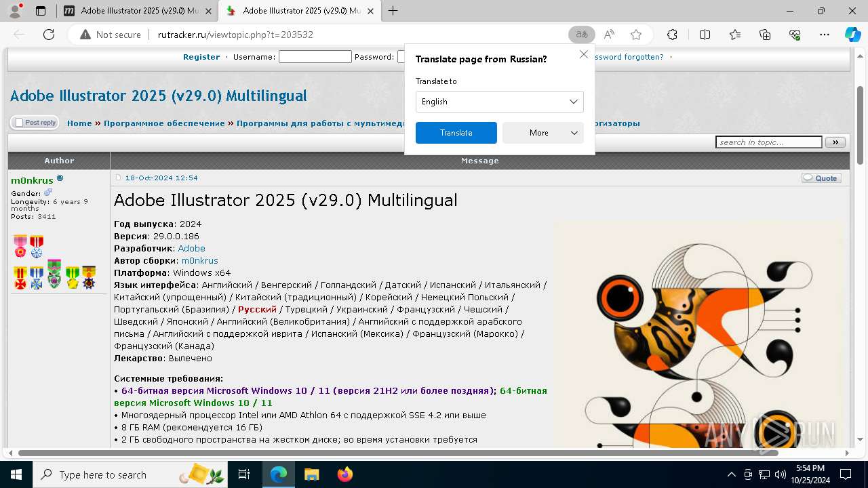Click the registered mark next to m0nkrus
This screenshot has width=868, height=488.
click(60, 178)
